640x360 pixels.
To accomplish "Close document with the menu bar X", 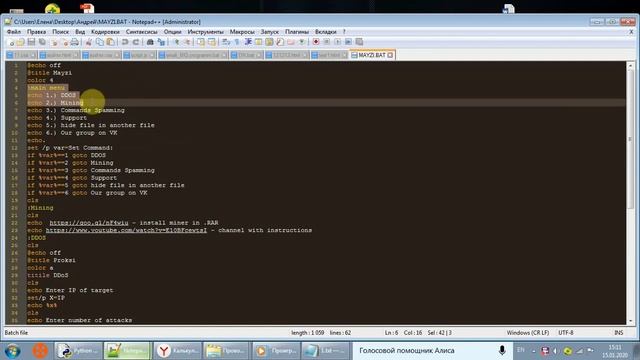I will [x=631, y=31].
